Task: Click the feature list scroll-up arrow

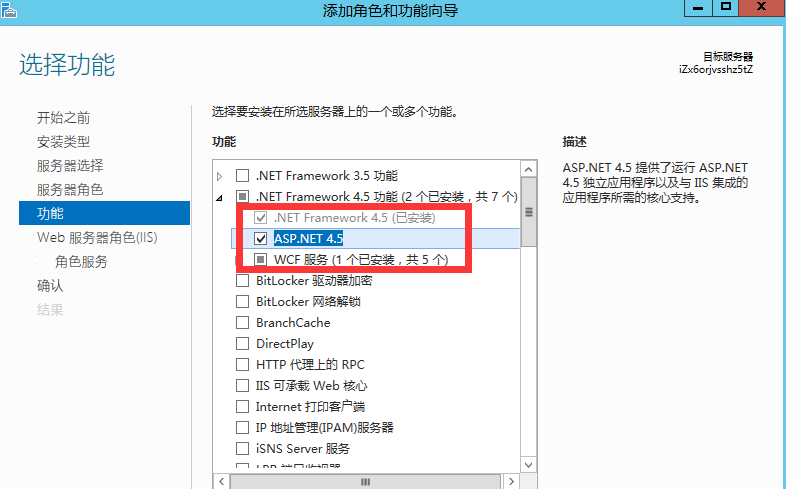Action: tap(528, 169)
